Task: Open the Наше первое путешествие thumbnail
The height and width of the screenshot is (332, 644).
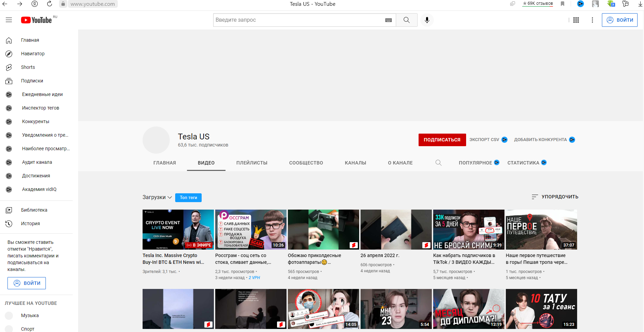Action: pyautogui.click(x=541, y=230)
